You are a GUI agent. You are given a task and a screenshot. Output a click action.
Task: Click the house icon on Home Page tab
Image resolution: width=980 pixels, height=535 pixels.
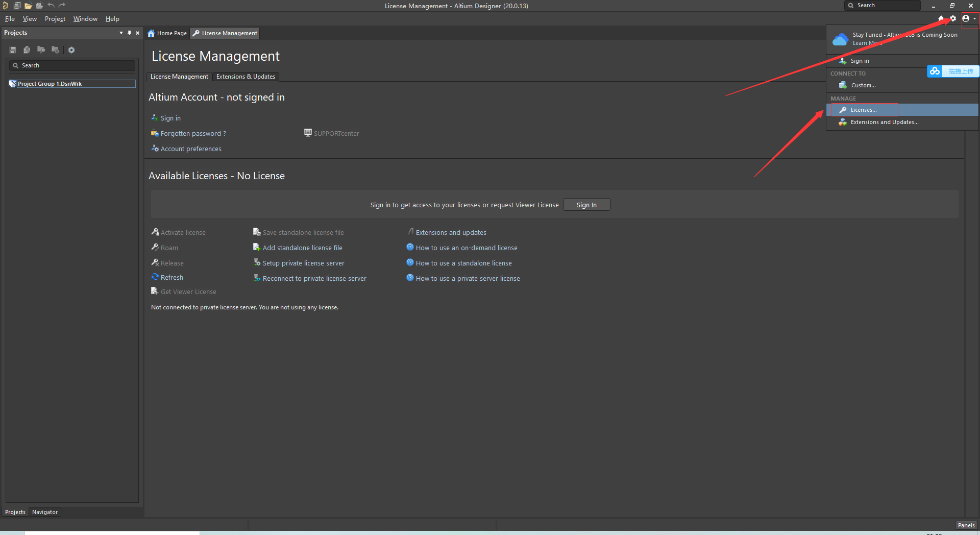coord(151,33)
